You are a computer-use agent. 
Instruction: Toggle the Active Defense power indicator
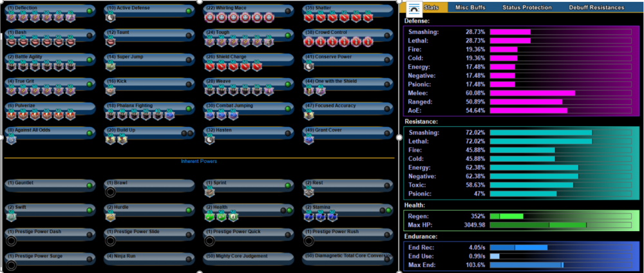point(188,11)
